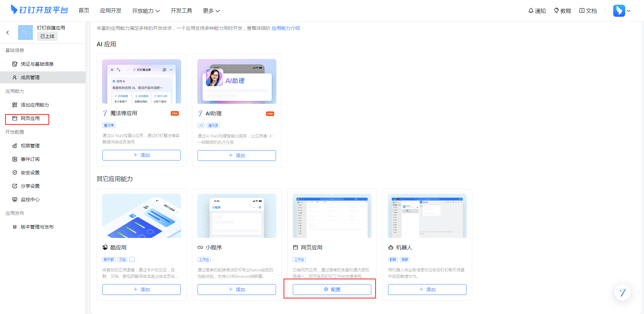Click the 分享设置 share icon
The image size is (644, 314).
click(15, 186)
